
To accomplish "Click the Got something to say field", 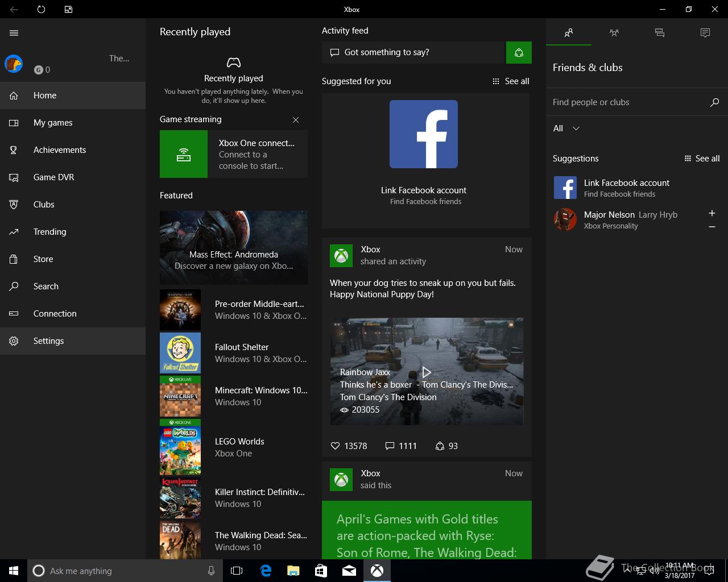I will tap(414, 52).
